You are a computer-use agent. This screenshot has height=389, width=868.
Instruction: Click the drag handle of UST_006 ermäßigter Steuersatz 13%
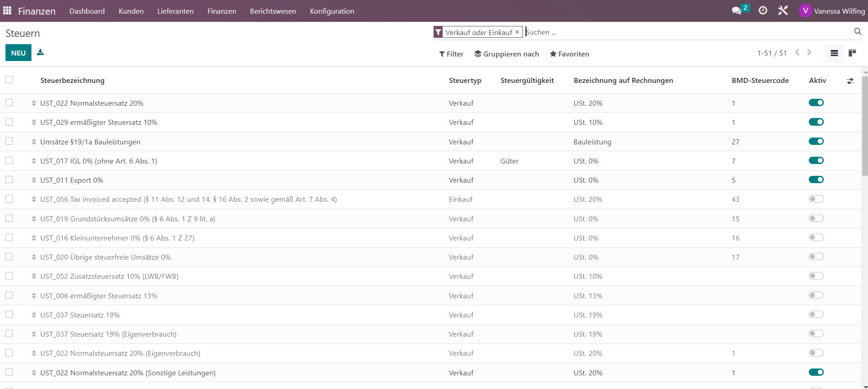[34, 296]
